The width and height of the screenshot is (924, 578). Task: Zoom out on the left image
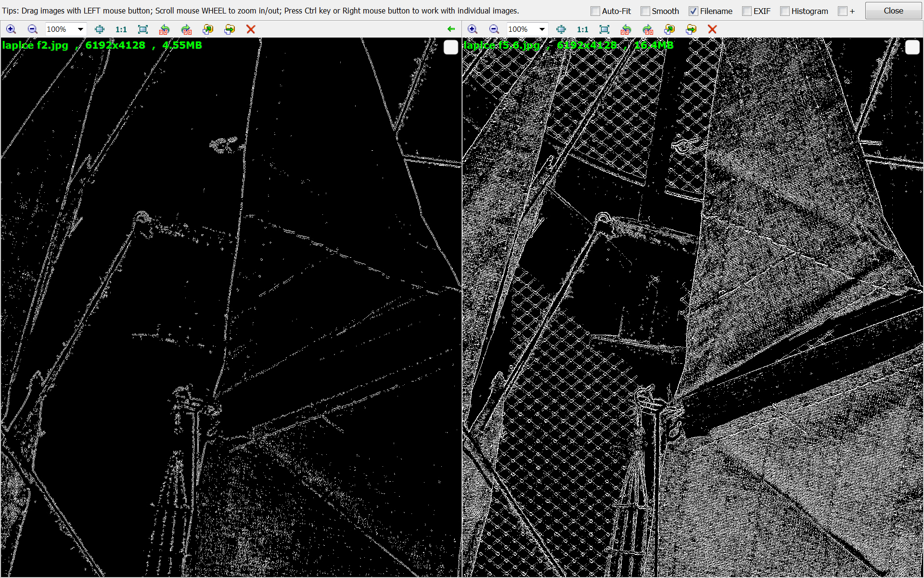tap(32, 29)
